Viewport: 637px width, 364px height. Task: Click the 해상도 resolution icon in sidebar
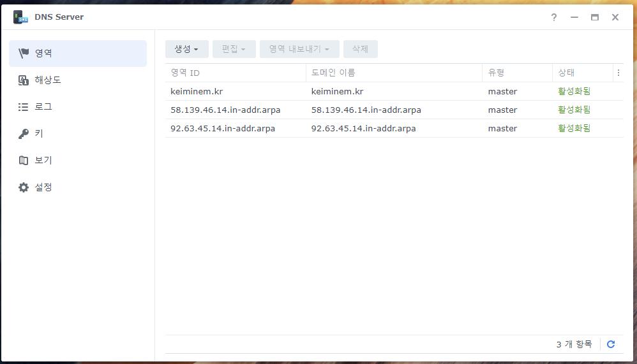[x=24, y=80]
